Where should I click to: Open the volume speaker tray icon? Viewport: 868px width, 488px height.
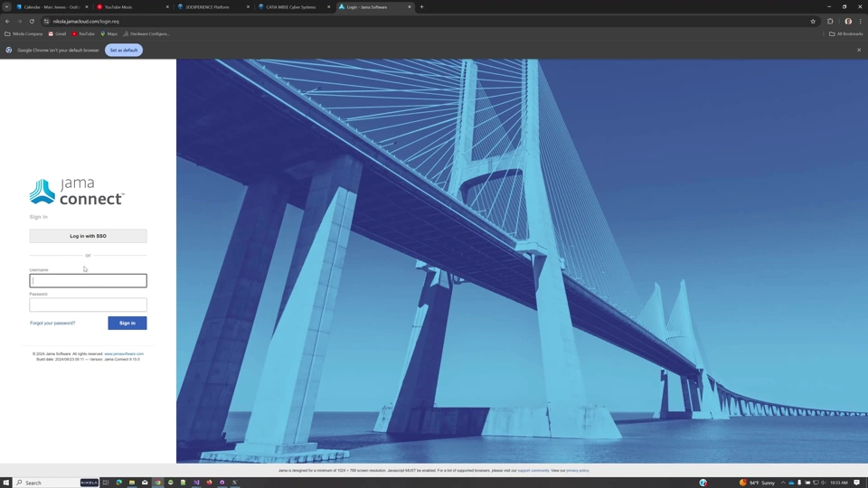click(x=823, y=483)
